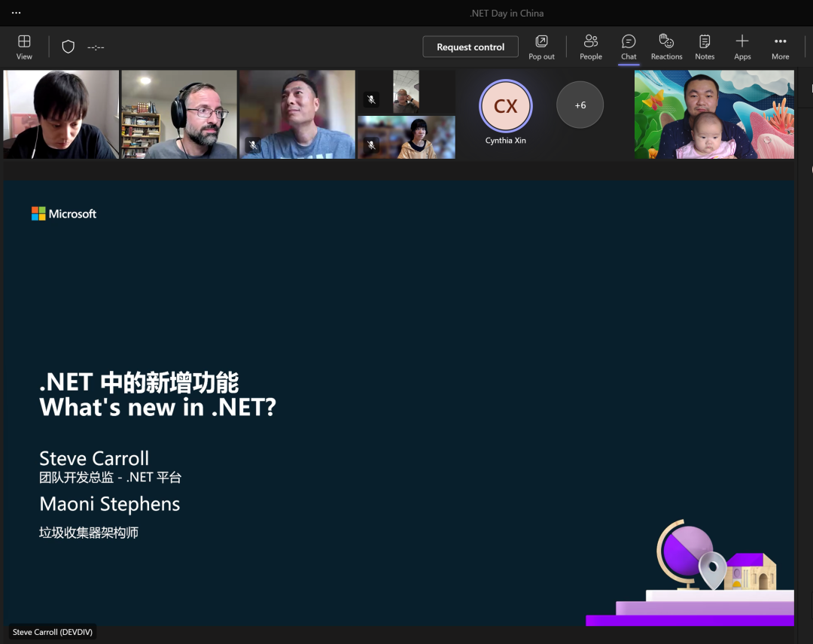
Task: Select Cynthia Xin's CX avatar
Action: 506,106
